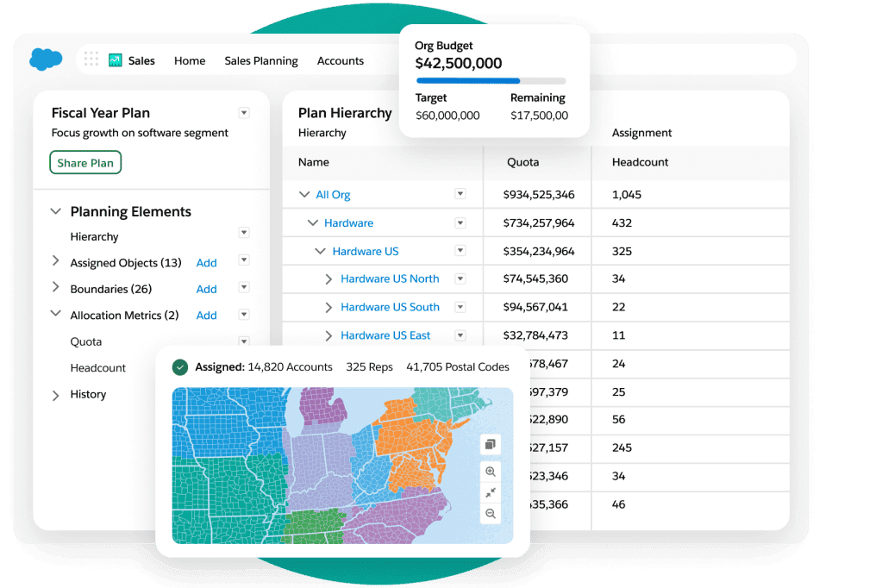Click the map layers icon
The width and height of the screenshot is (882, 588).
tap(490, 444)
